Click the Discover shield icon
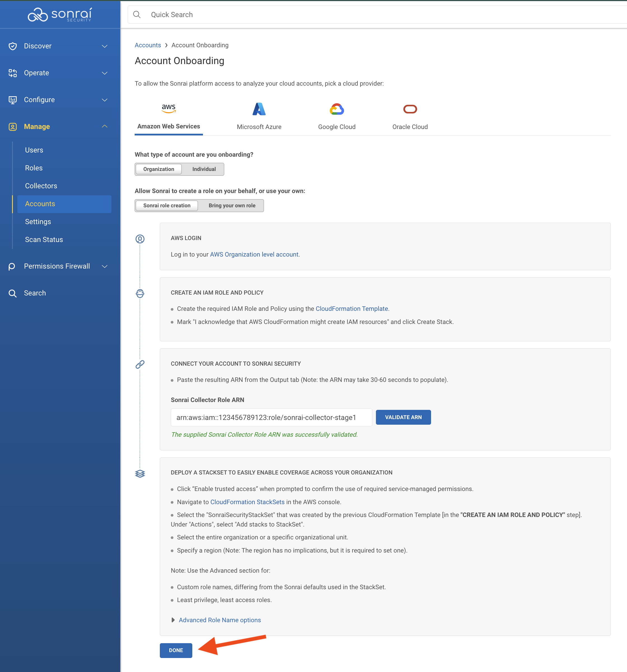This screenshot has height=672, width=627. [x=13, y=46]
